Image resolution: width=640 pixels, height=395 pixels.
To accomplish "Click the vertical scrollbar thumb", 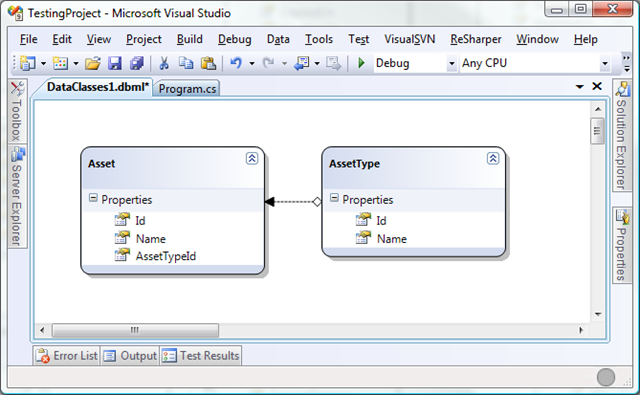I will click(x=597, y=131).
